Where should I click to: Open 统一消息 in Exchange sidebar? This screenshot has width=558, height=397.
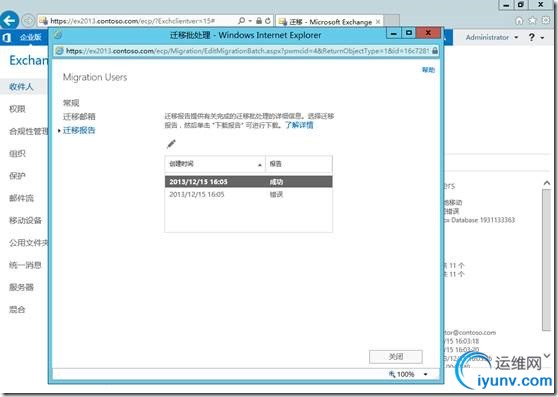click(x=25, y=265)
